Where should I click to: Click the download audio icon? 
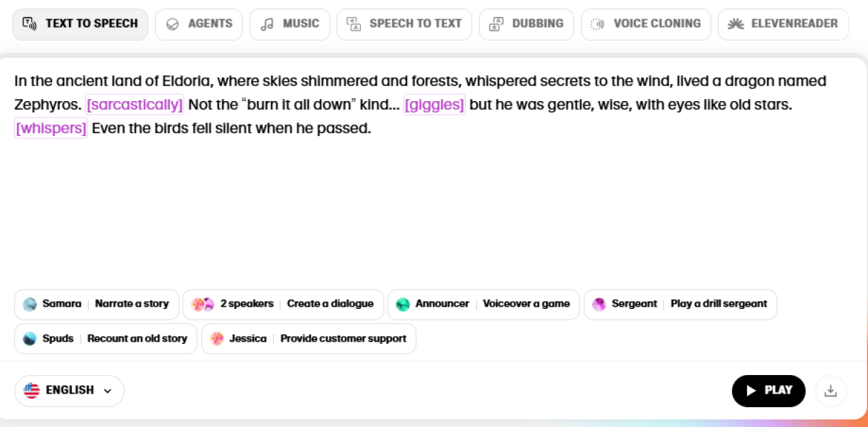pos(831,391)
